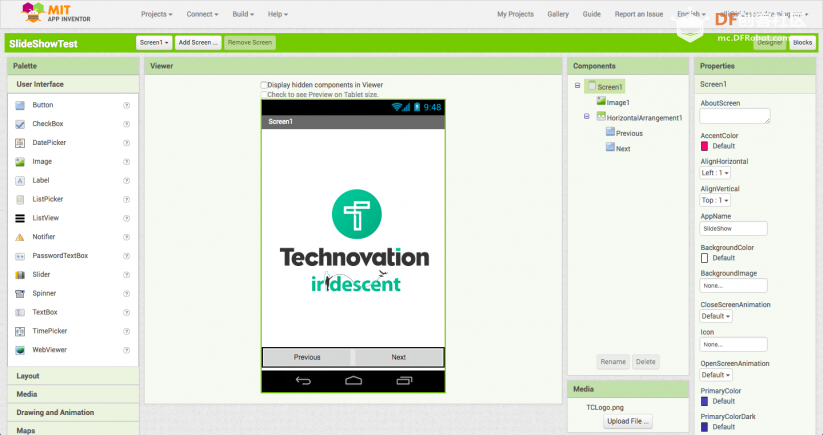The image size is (823, 435).
Task: Select the PasswordTextBox palette icon
Action: click(x=20, y=256)
